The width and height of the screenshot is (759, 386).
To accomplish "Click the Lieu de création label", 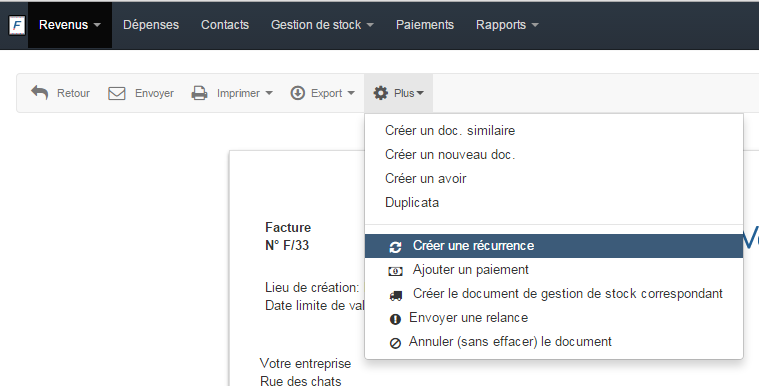I will click(x=312, y=288).
